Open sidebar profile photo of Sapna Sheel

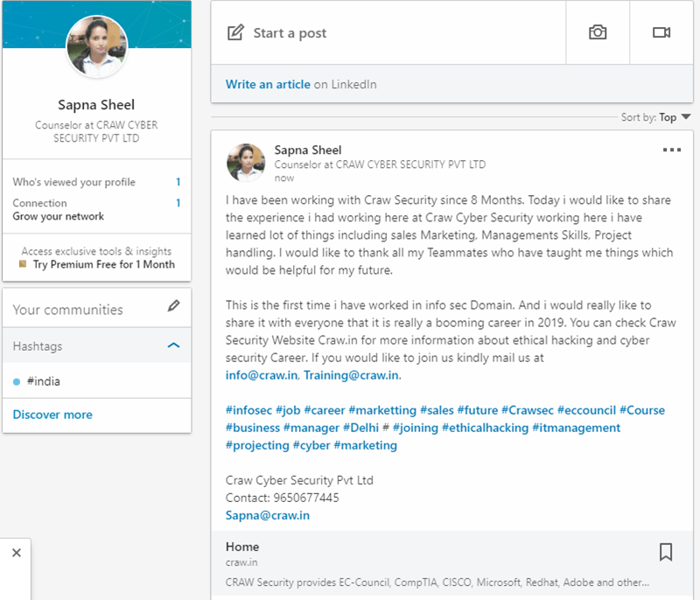(97, 46)
